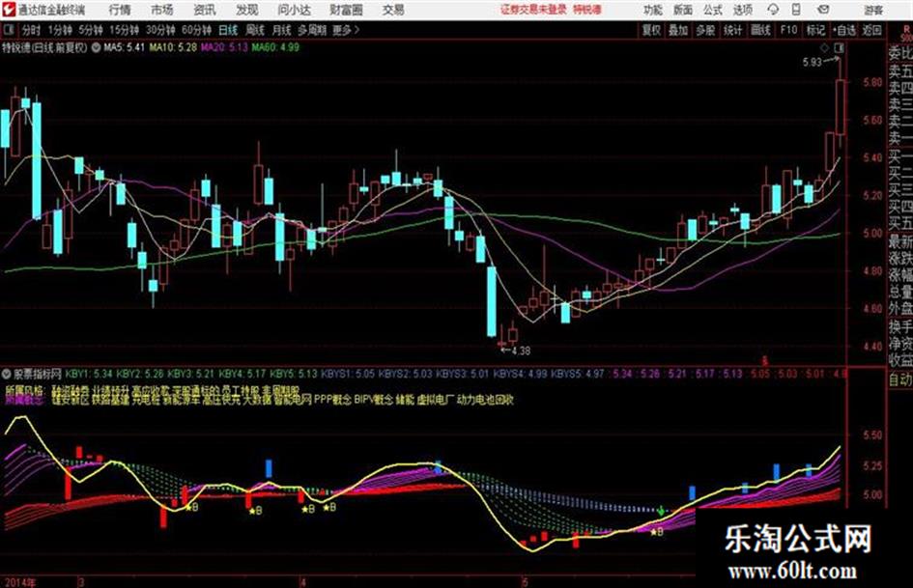Open the 市场 menu
Viewport: 913px width, 588px height.
click(x=162, y=10)
